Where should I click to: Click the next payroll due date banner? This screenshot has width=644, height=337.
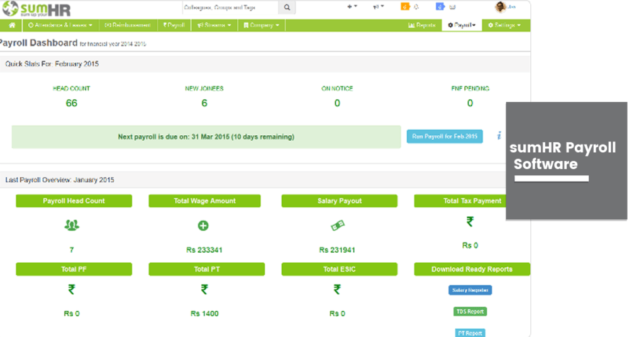point(206,136)
